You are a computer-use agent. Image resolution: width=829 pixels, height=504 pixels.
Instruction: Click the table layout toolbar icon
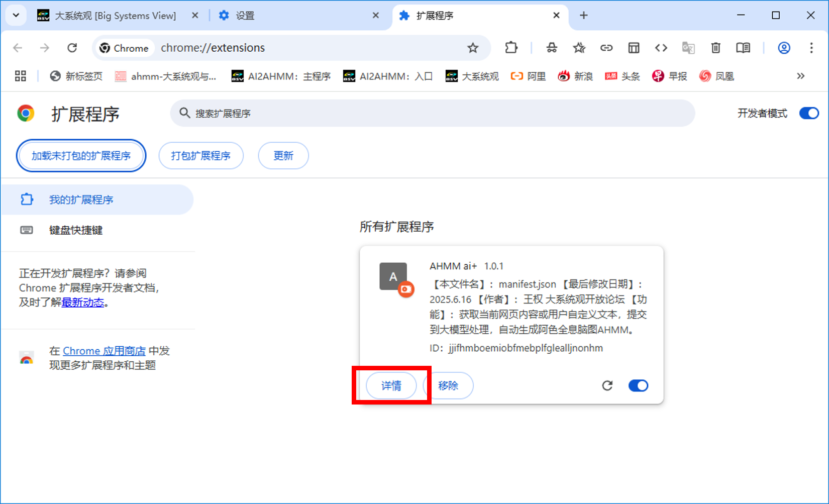(x=634, y=48)
